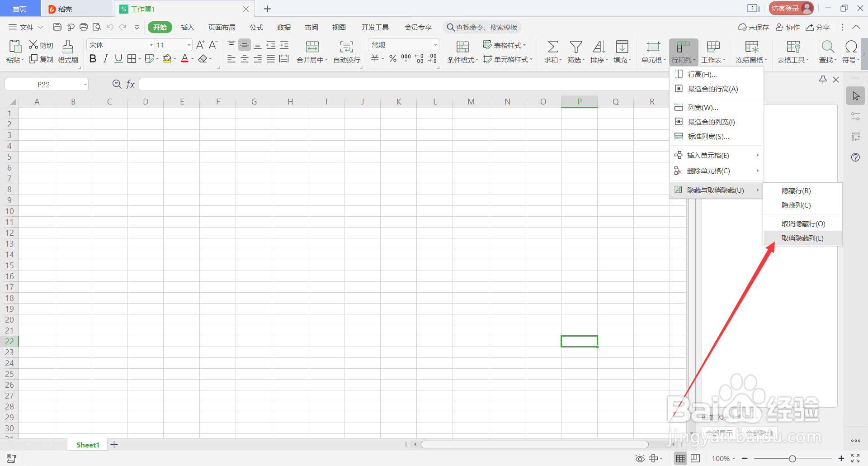Open the Page Layout (页面布局) tab
The height and width of the screenshot is (466, 868).
click(222, 27)
